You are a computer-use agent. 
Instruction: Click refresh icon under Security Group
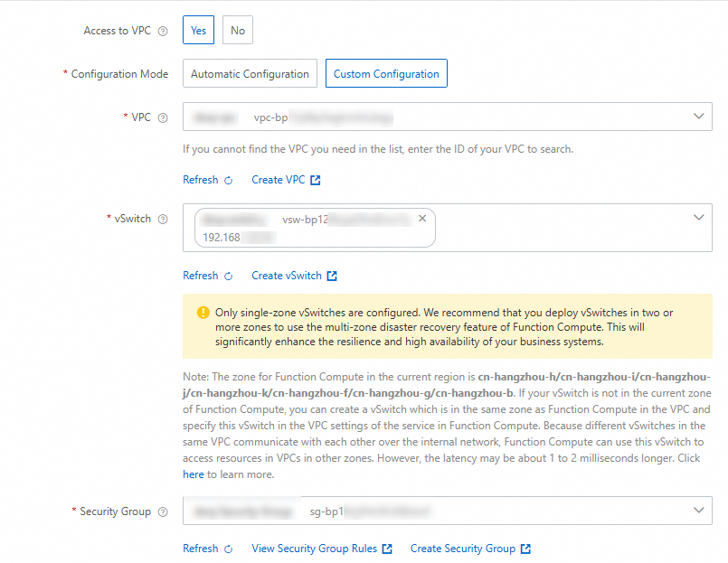229,549
